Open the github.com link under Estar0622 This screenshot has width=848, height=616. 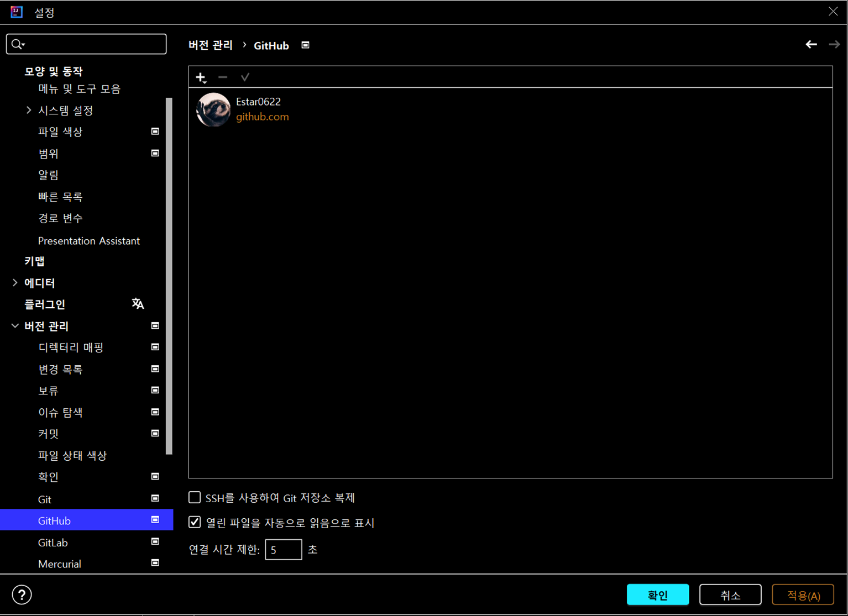[263, 117]
